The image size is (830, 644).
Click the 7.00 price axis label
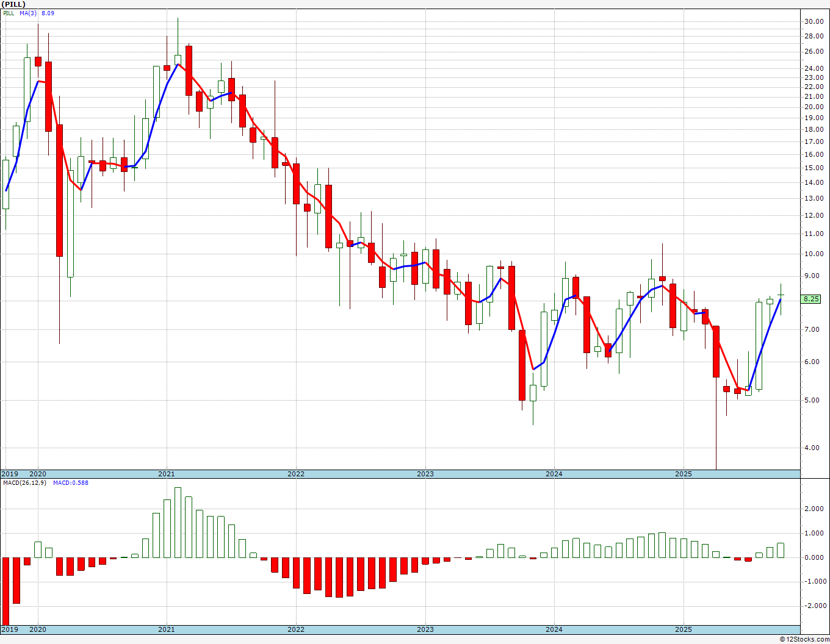point(812,330)
